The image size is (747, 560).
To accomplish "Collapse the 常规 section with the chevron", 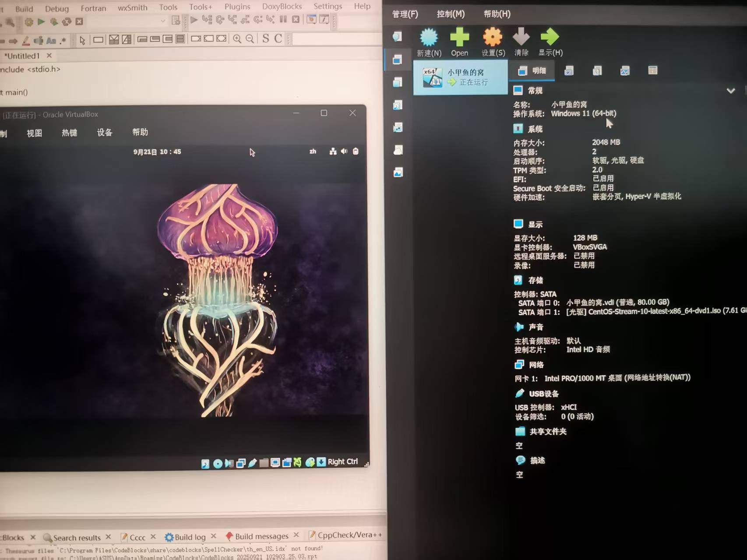I will (x=731, y=91).
